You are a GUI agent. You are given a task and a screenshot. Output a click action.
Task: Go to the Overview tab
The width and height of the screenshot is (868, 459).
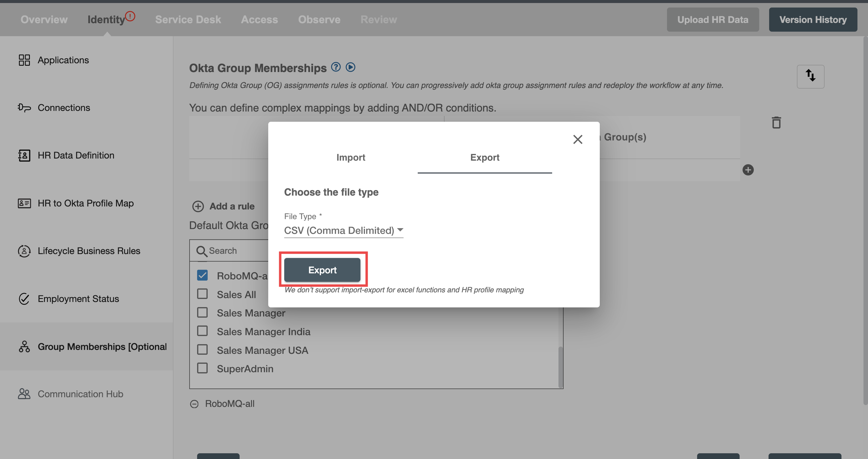(x=44, y=20)
